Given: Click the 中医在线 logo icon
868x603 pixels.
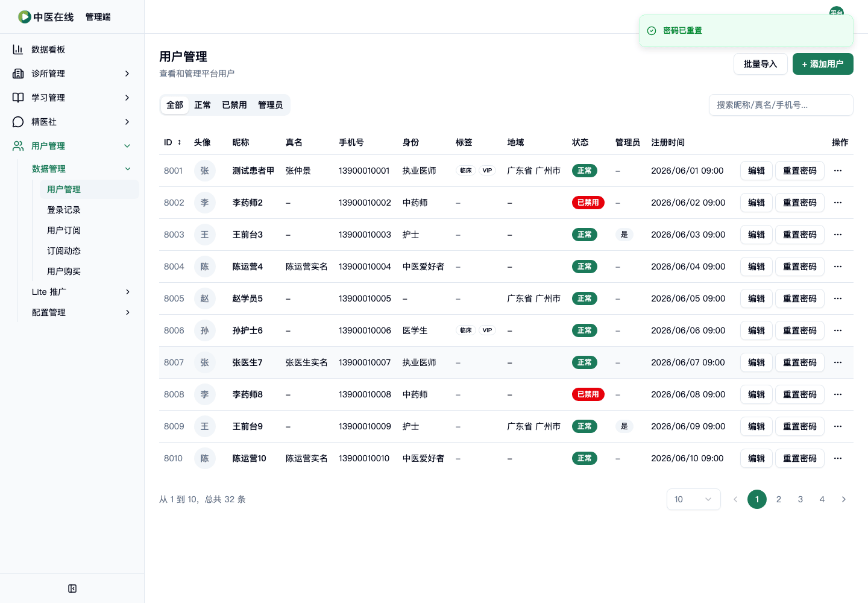Looking at the screenshot, I should click(x=25, y=17).
